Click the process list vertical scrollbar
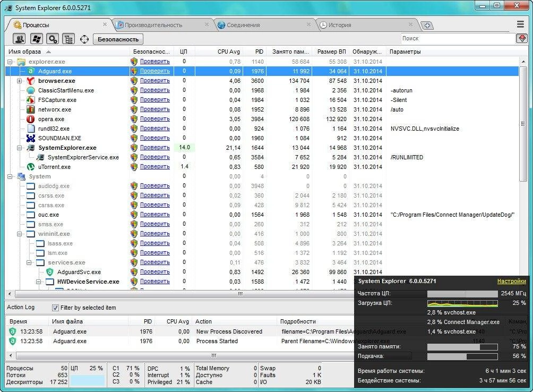 [523, 124]
